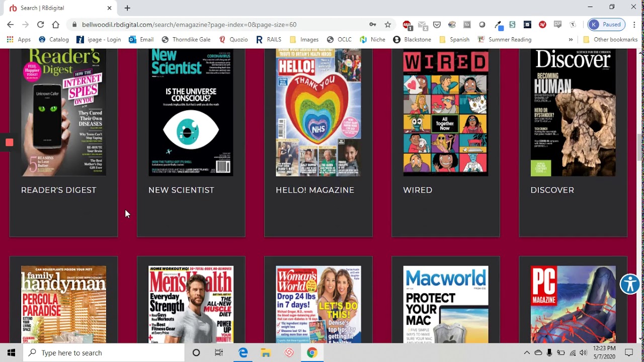Open the red round extension icon

click(x=542, y=25)
